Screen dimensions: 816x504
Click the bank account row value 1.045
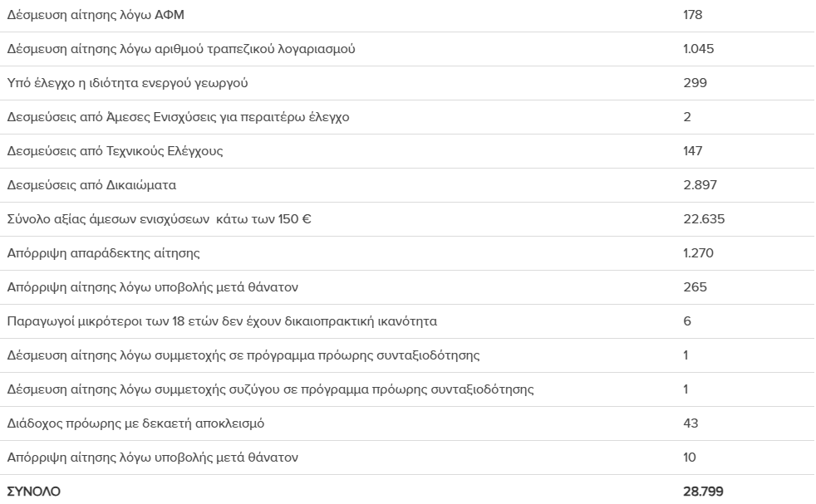click(x=698, y=49)
